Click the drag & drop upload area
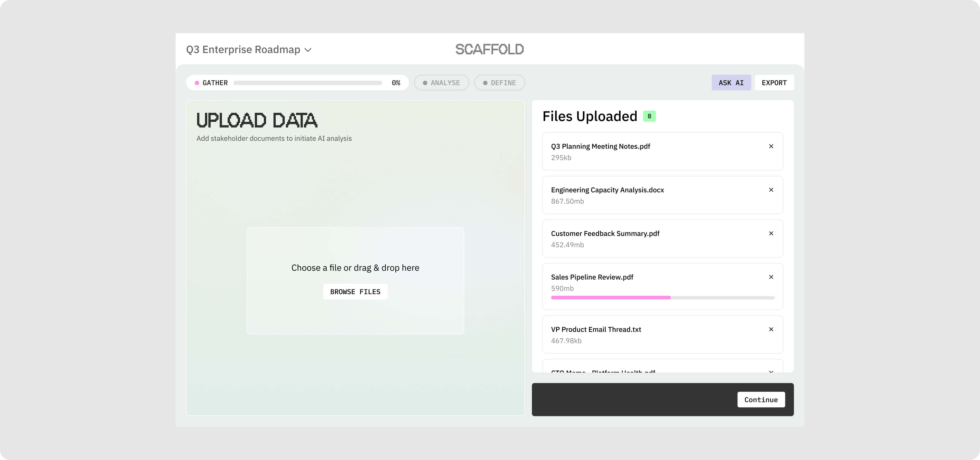The height and width of the screenshot is (460, 980). (355, 248)
